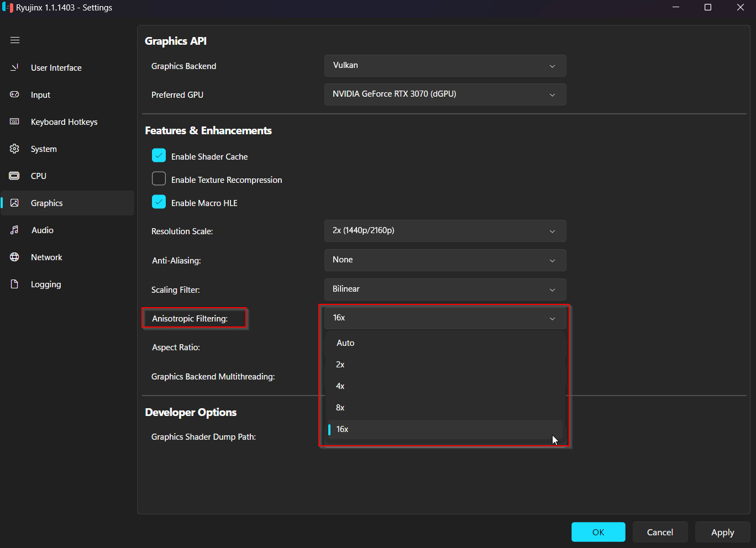Open the Graphics Backend dropdown
This screenshot has height=548, width=756.
pyautogui.click(x=445, y=66)
